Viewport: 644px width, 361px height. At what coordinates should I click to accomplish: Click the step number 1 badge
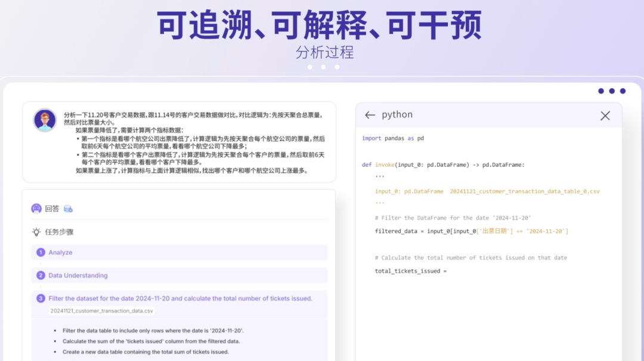click(41, 252)
